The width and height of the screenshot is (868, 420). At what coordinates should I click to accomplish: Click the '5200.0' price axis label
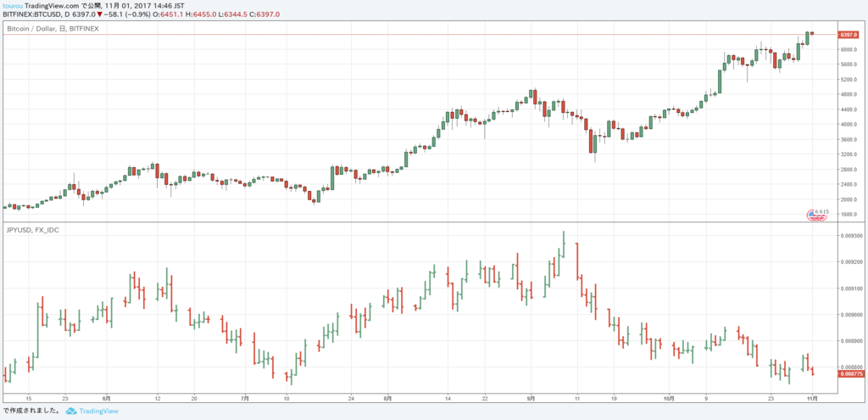pos(849,79)
